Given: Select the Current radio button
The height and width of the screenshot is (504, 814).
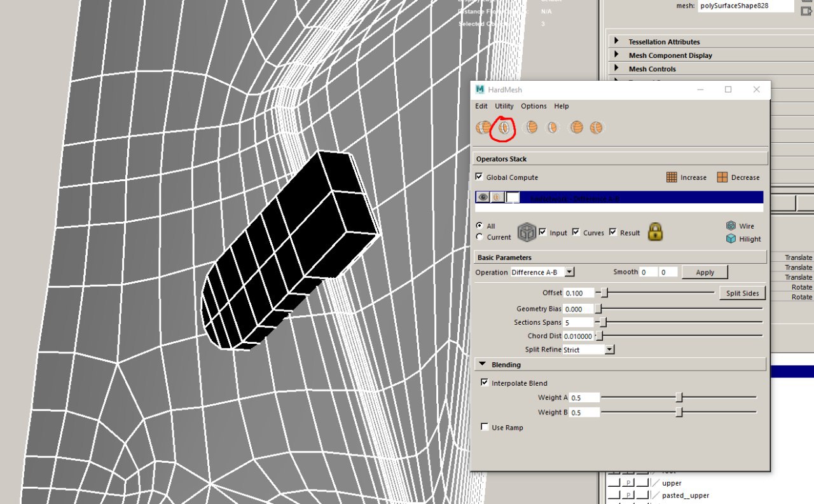Looking at the screenshot, I should (479, 237).
